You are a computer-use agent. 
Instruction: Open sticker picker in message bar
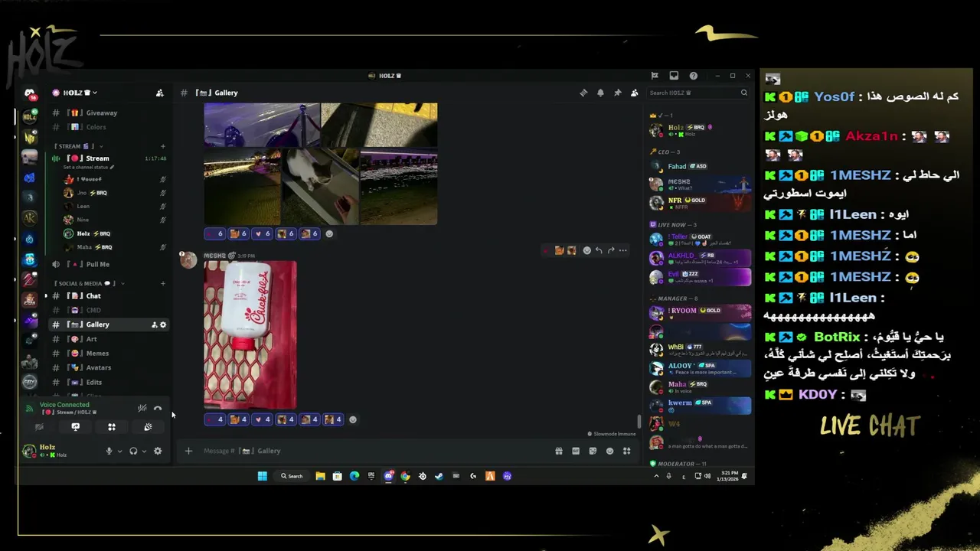(593, 451)
